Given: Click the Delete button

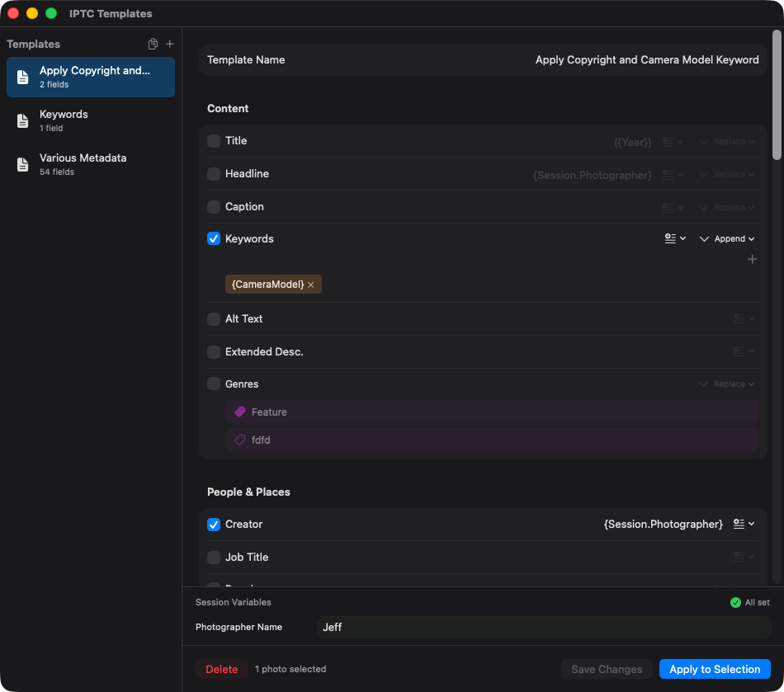Looking at the screenshot, I should 221,669.
